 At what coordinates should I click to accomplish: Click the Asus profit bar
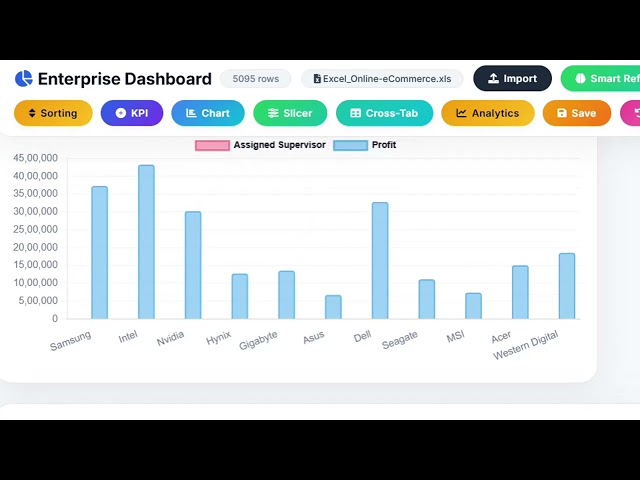coord(333,307)
